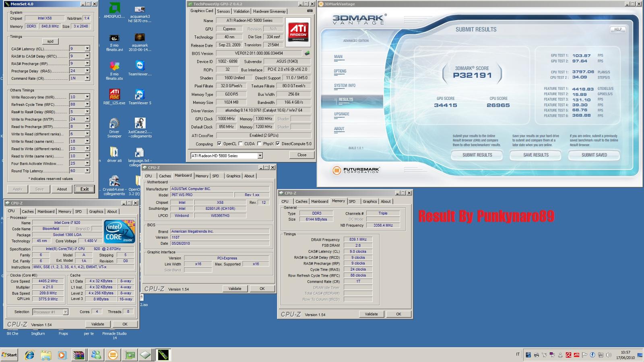Screen dimensions: 644x362
Task: Open aquamark3 hd 5870 desktop icon
Action: pos(140,13)
